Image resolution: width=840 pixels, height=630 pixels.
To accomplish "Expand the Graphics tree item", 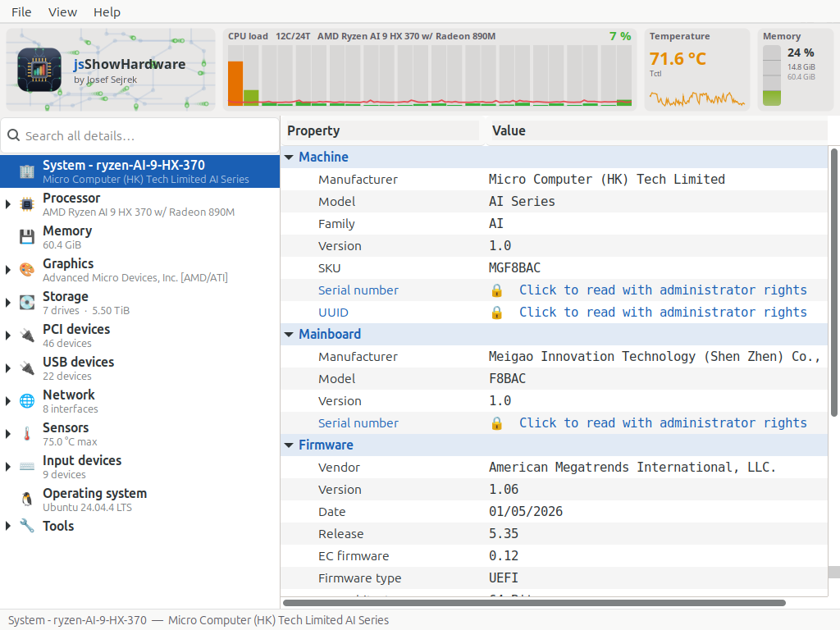I will [x=8, y=269].
